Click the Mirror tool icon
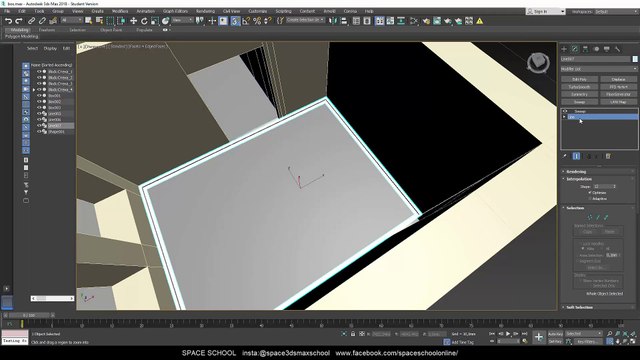This screenshot has width=640, height=360. (333, 21)
